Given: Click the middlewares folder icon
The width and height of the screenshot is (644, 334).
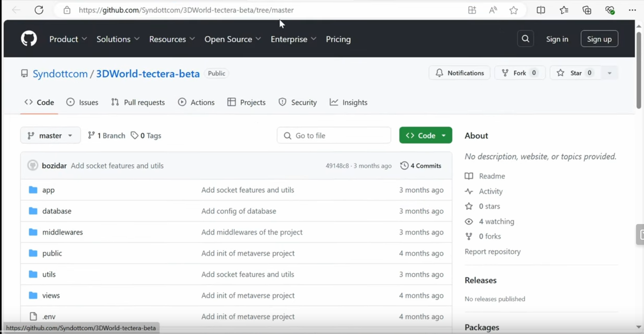Looking at the screenshot, I should click(33, 232).
